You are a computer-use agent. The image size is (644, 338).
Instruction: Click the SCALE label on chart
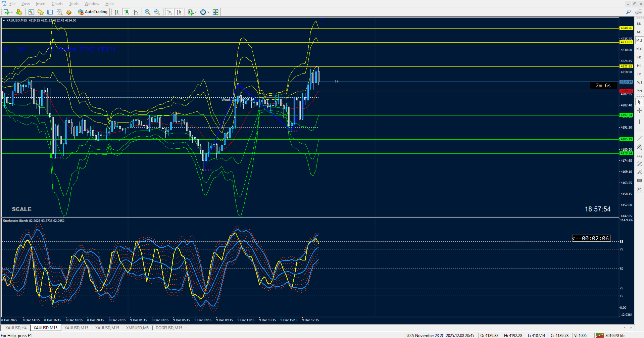coord(22,209)
